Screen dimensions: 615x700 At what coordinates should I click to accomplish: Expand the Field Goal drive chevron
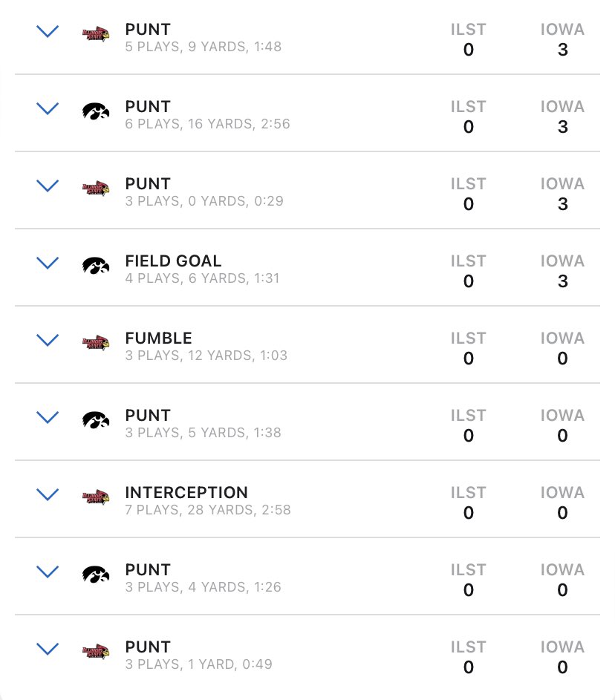pos(48,263)
